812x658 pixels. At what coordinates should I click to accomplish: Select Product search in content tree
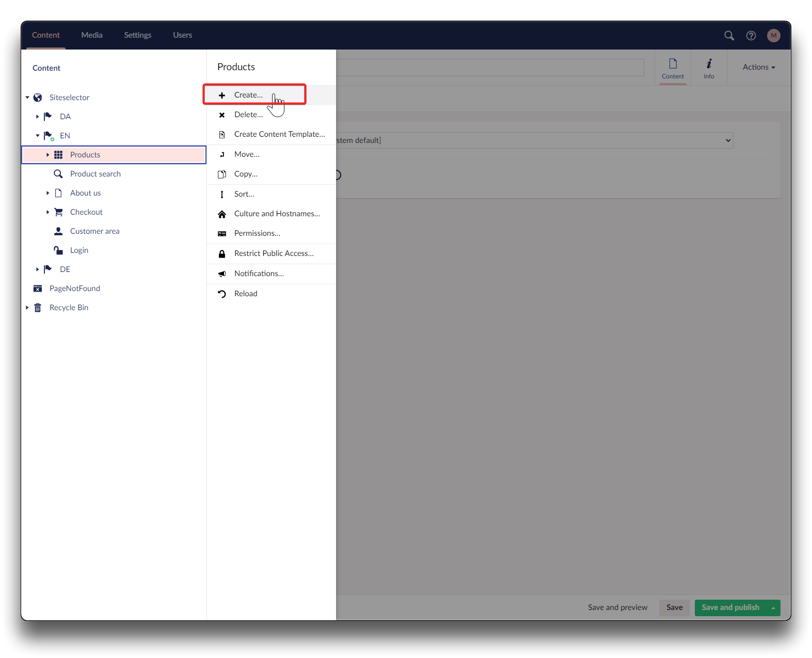click(95, 174)
